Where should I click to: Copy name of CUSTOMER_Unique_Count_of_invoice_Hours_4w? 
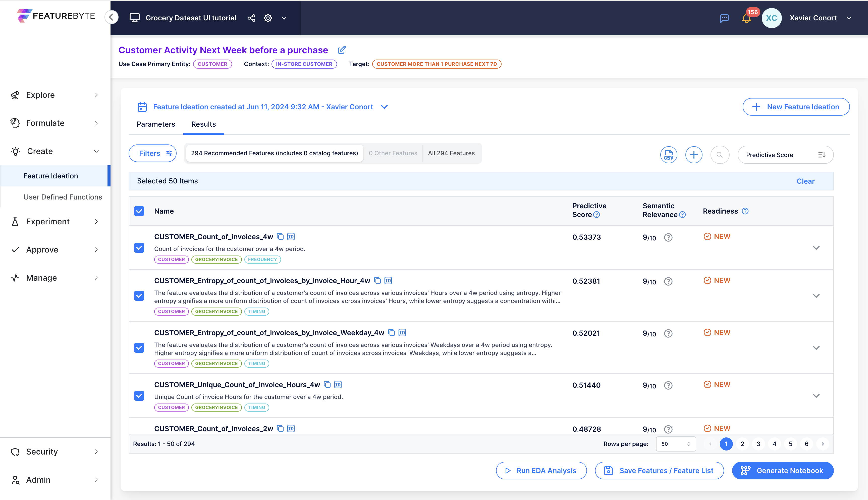coord(327,384)
